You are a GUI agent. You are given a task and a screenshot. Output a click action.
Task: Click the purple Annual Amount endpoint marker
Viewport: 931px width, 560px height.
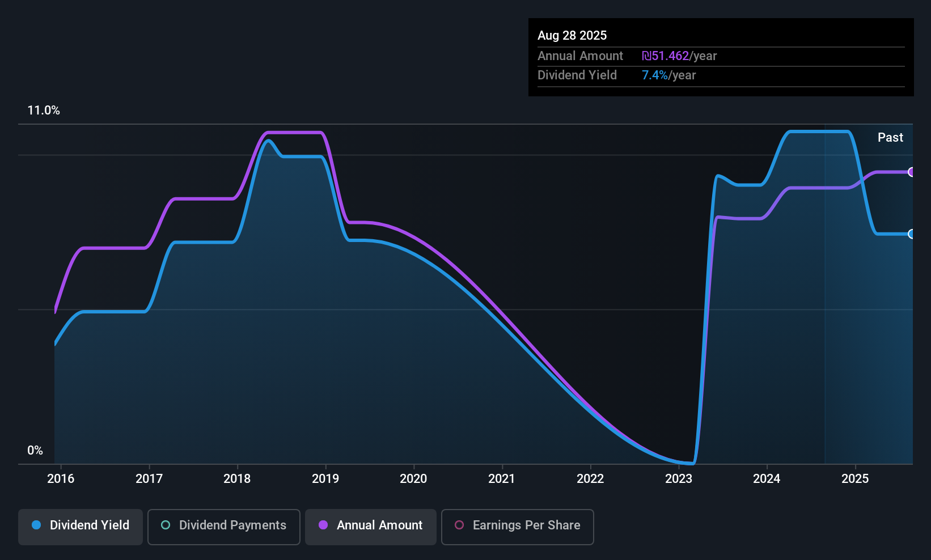pyautogui.click(x=911, y=172)
